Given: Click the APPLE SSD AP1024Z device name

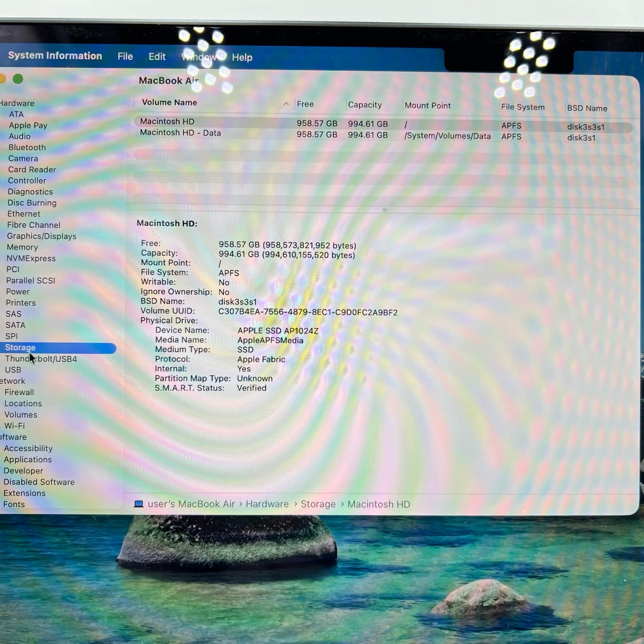Looking at the screenshot, I should [278, 331].
